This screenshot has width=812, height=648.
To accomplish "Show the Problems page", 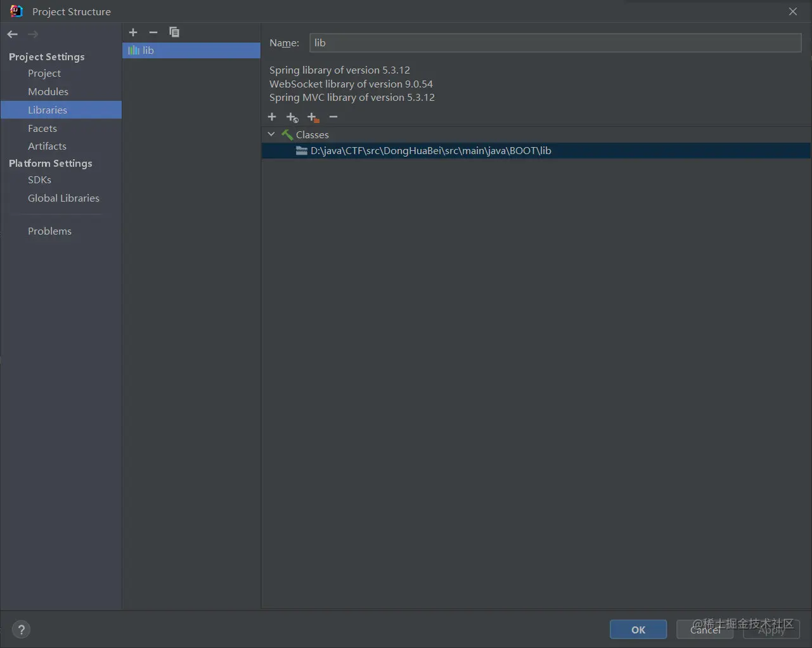I will coord(49,231).
